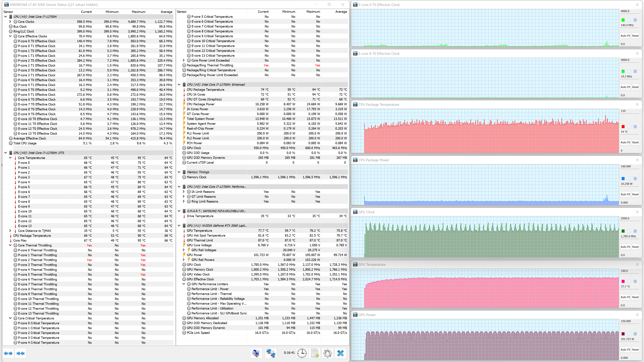
Task: Click Reset on the CPU Package Power graph
Action: [x=635, y=194]
